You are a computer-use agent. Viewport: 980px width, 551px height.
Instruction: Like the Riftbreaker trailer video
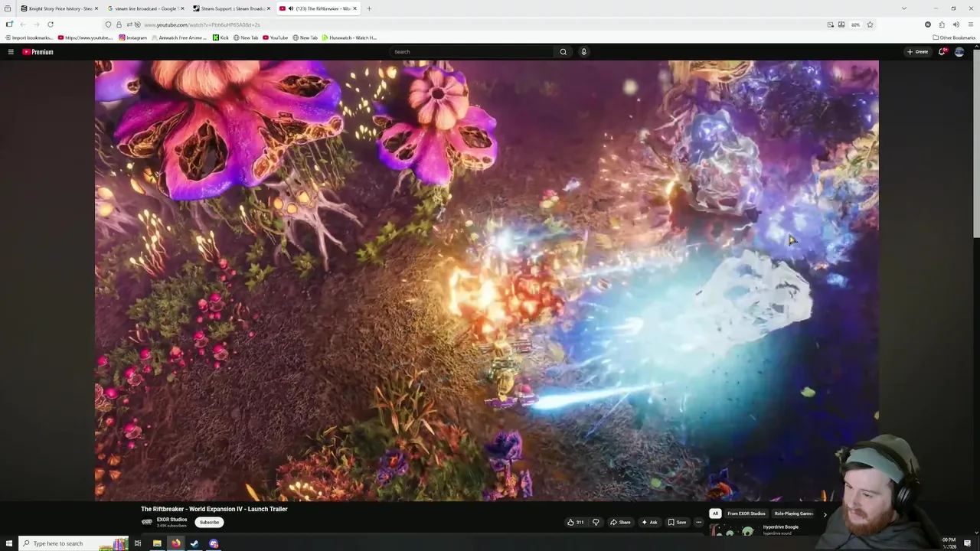[576, 522]
